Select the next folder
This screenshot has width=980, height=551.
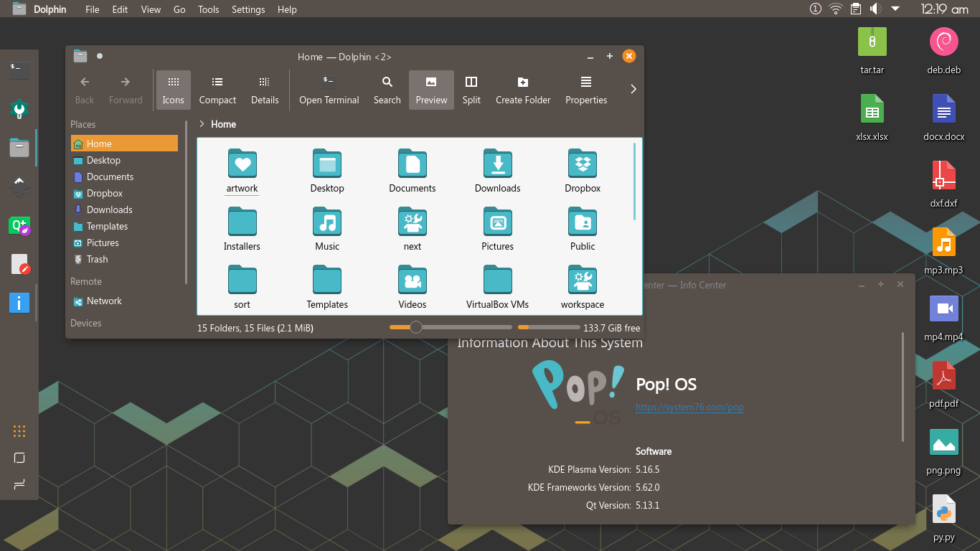[413, 229]
